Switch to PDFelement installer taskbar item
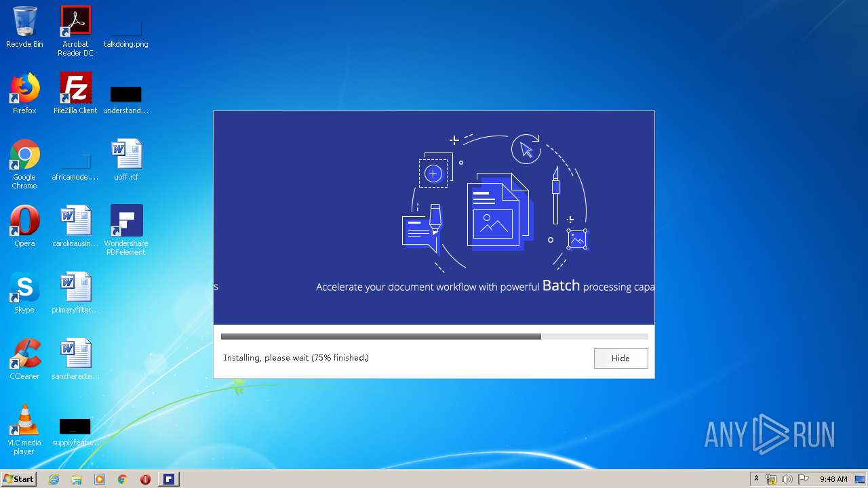 (169, 479)
